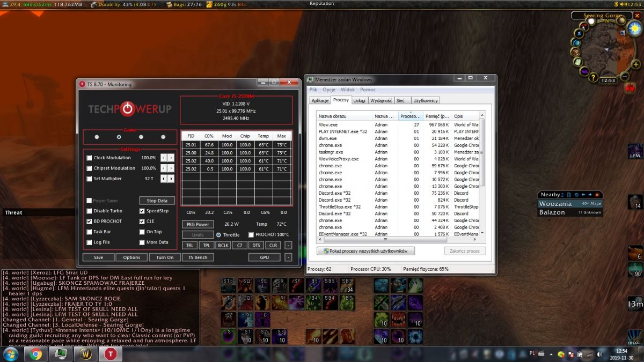The height and width of the screenshot is (362, 644).
Task: Open ThrottleStop Options
Action: [131, 257]
